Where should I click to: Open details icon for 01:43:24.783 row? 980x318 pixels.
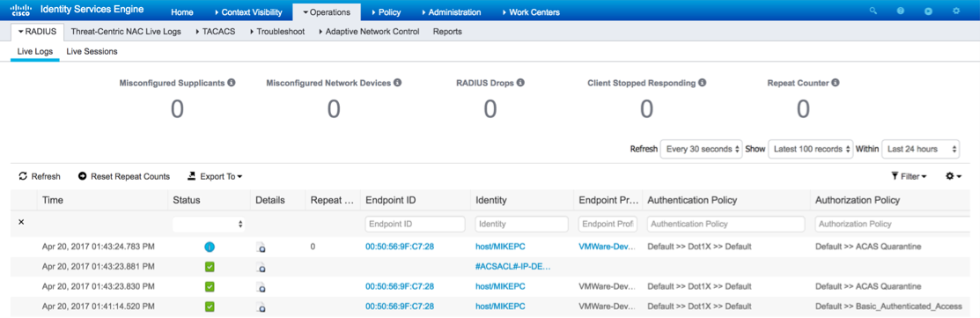pos(261,248)
